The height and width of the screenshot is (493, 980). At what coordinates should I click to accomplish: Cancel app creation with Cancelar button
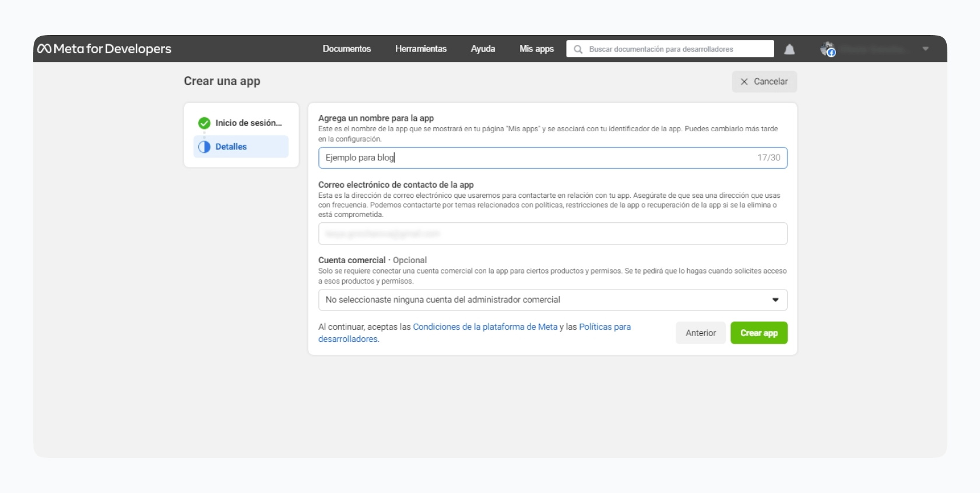click(764, 82)
